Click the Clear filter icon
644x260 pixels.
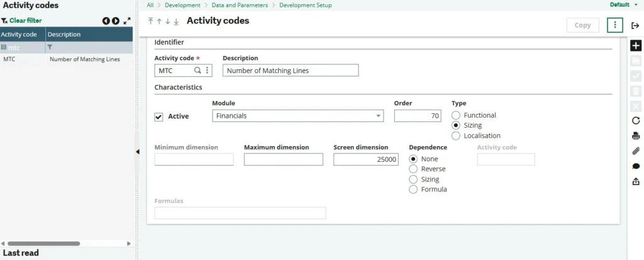pyautogui.click(x=4, y=21)
